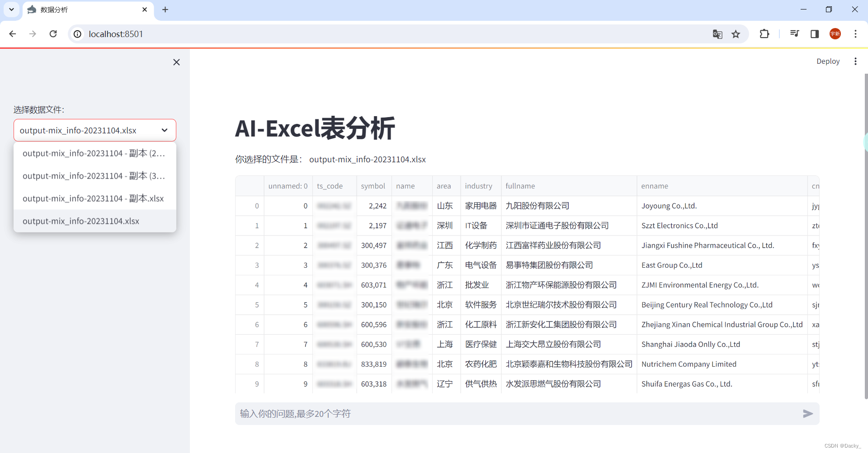Close the Streamlit sidebar with the X

[176, 62]
